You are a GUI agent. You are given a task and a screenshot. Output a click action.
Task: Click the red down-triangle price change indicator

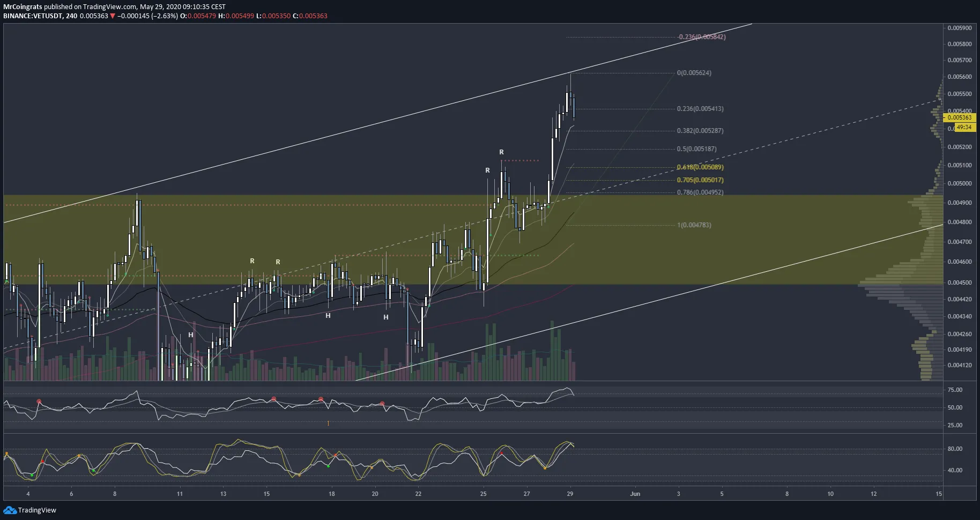pyautogui.click(x=113, y=16)
